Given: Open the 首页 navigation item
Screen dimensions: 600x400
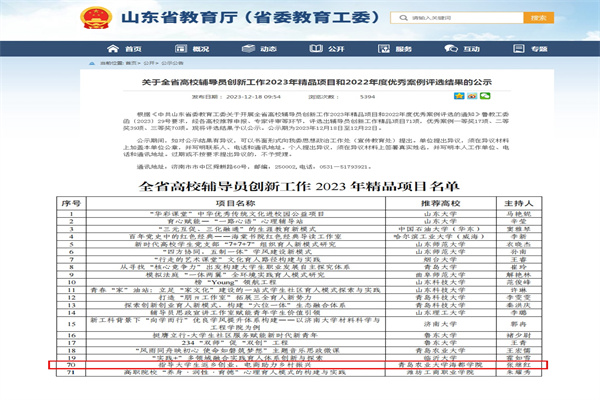Looking at the screenshot, I should point(133,49).
